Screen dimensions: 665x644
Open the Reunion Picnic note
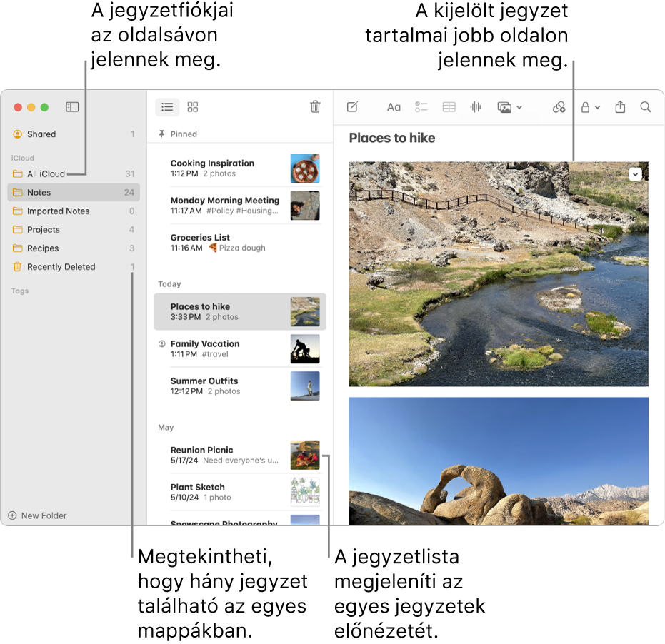(240, 455)
